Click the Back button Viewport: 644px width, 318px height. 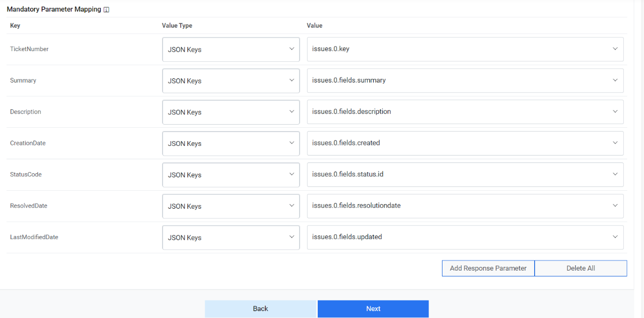pos(261,308)
